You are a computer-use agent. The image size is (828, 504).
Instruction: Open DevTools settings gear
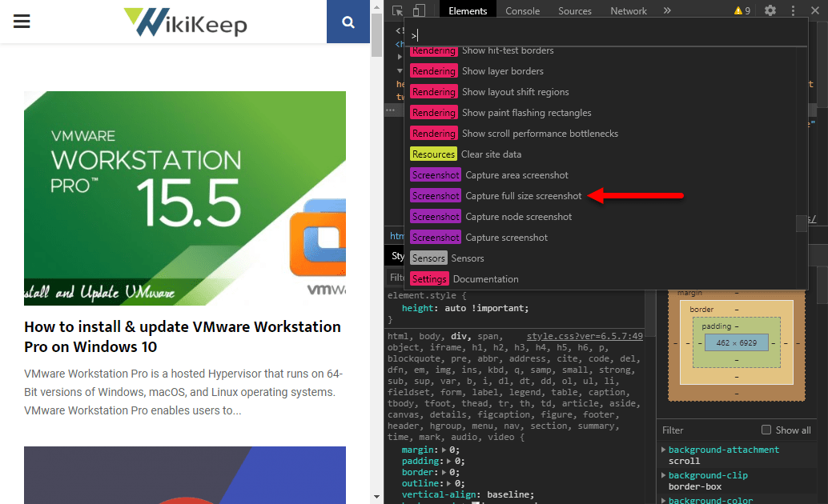click(770, 10)
